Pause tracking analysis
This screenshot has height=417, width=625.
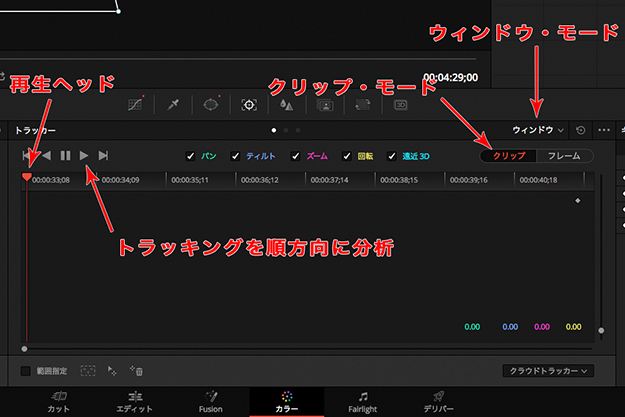[65, 156]
